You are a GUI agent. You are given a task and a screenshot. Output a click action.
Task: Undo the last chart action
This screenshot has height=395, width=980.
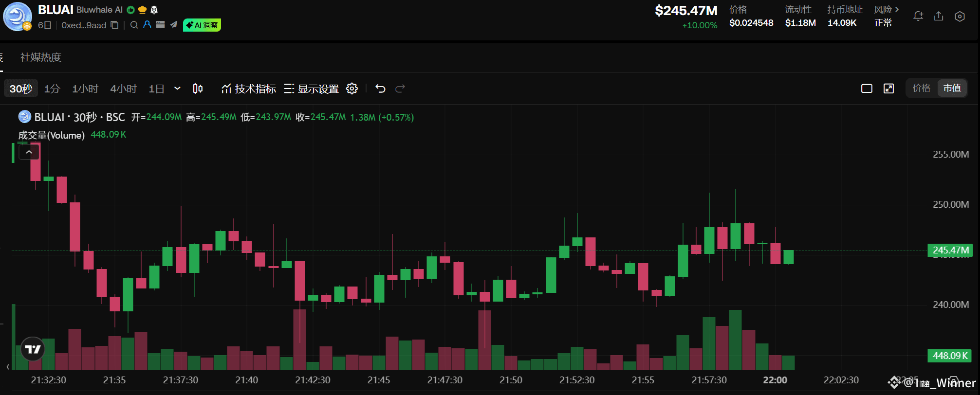380,89
